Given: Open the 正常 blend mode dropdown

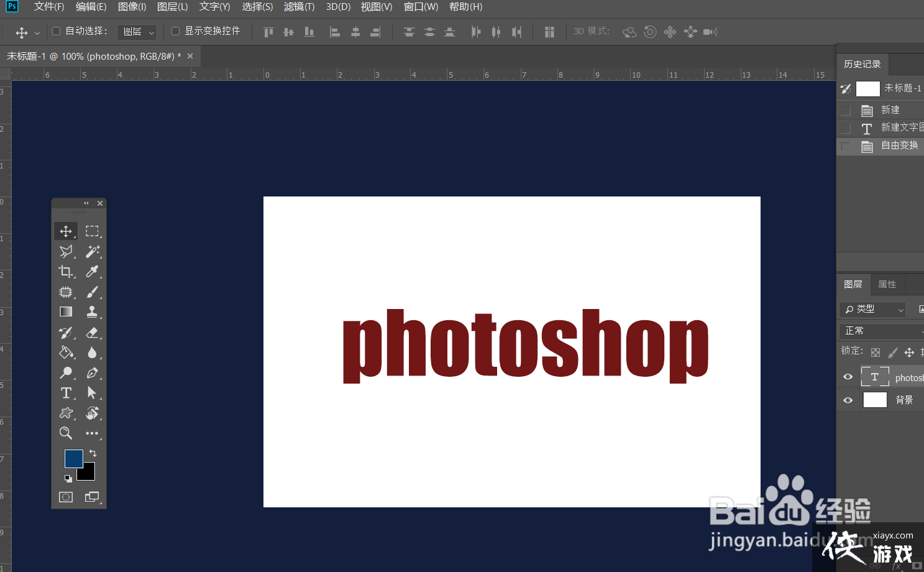Looking at the screenshot, I should point(881,331).
